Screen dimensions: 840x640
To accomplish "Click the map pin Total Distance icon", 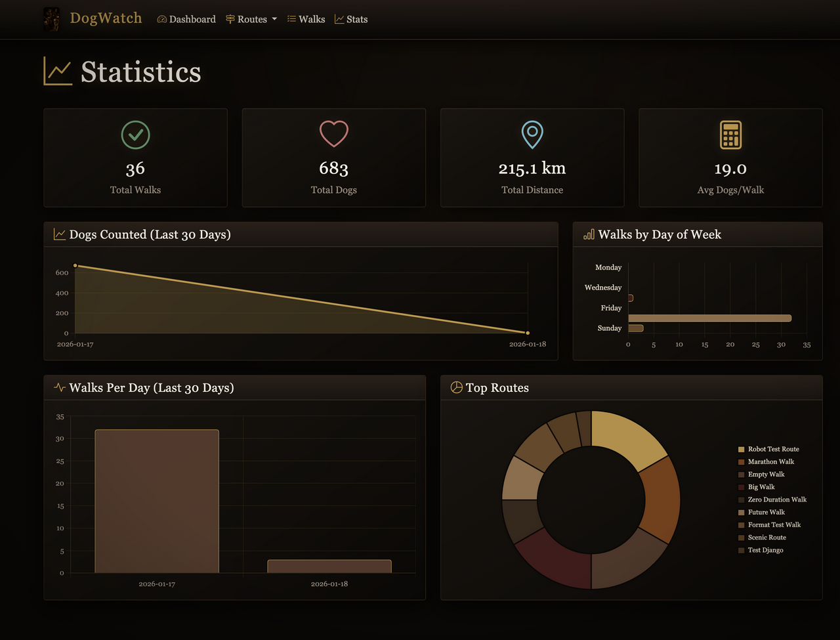I will 532,135.
